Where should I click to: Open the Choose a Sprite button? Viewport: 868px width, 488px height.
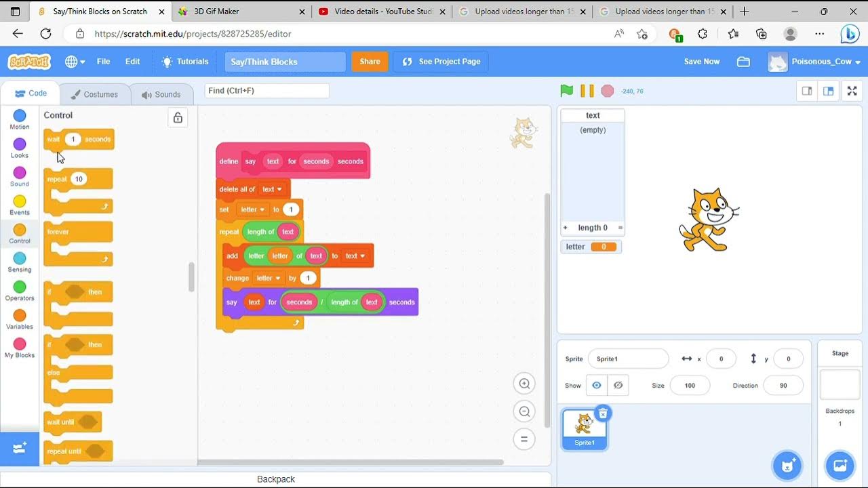point(787,466)
